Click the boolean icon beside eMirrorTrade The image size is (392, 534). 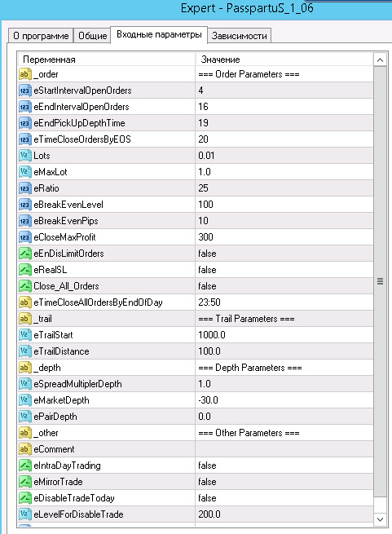[25, 482]
